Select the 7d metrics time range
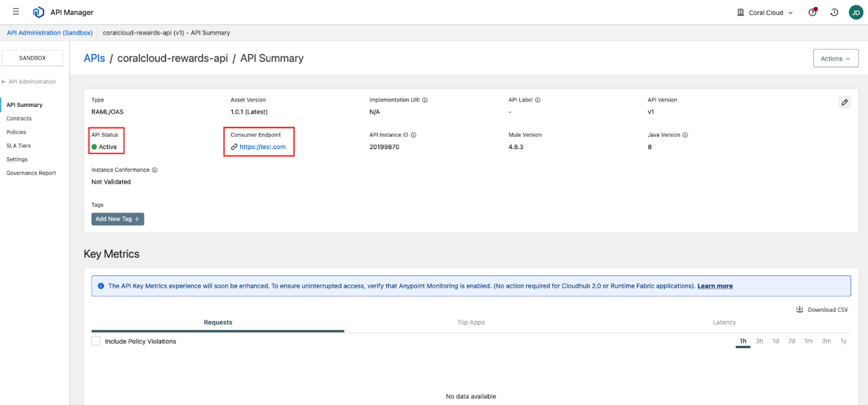The width and height of the screenshot is (868, 405). pyautogui.click(x=791, y=341)
